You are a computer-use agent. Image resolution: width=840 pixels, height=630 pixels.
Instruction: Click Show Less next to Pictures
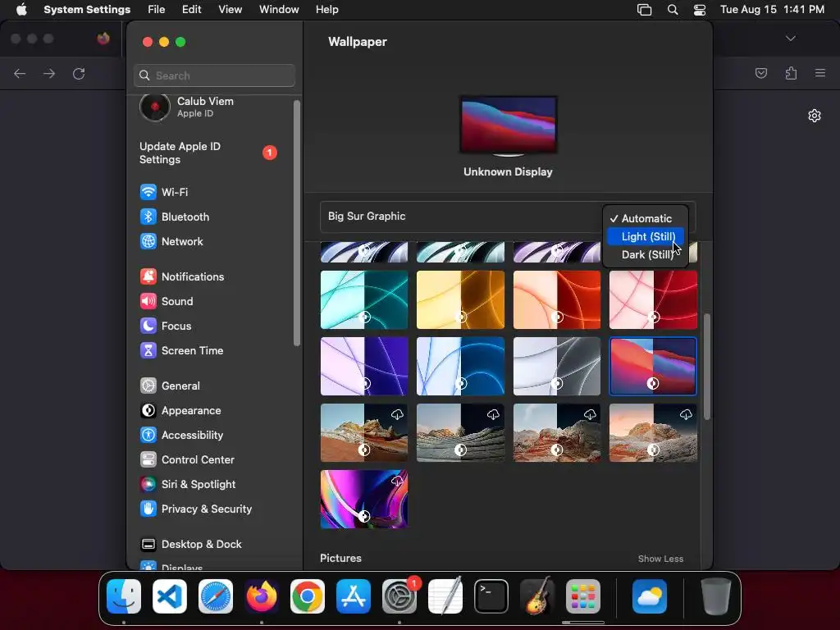click(660, 559)
